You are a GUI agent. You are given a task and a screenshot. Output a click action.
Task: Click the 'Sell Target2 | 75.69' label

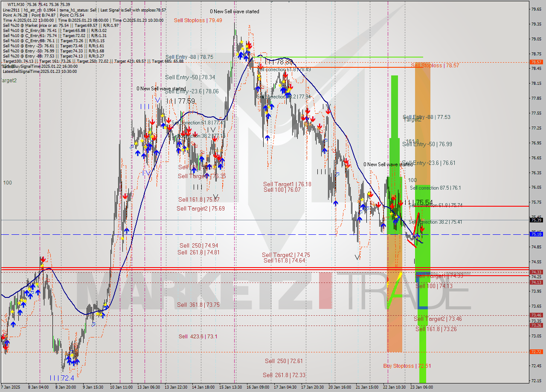coord(200,208)
